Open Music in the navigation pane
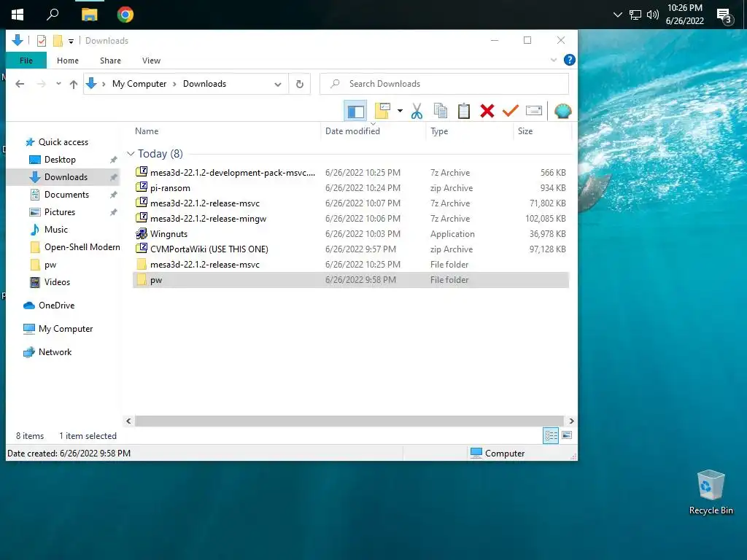The height and width of the screenshot is (560, 747). click(x=55, y=230)
